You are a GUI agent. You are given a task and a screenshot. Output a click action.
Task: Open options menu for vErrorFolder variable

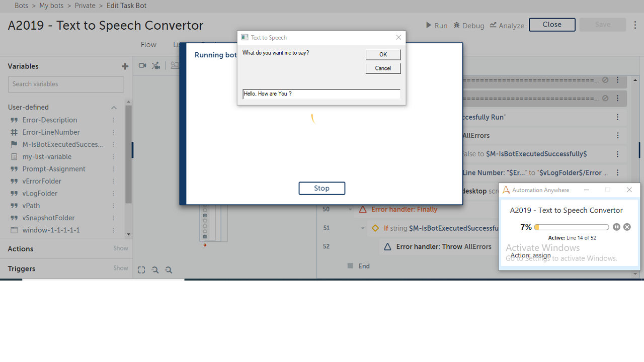pyautogui.click(x=114, y=181)
